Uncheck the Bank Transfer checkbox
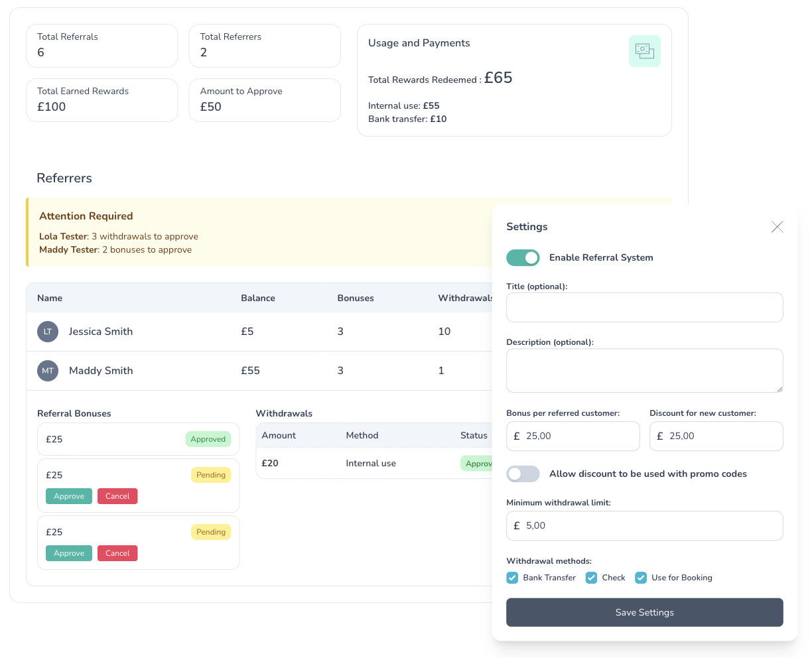This screenshot has height=658, width=812. pyautogui.click(x=512, y=578)
